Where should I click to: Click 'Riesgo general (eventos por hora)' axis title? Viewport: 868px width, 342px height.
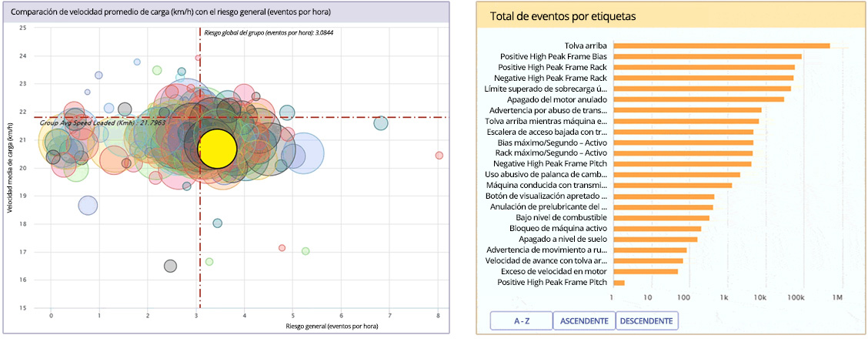(331, 327)
